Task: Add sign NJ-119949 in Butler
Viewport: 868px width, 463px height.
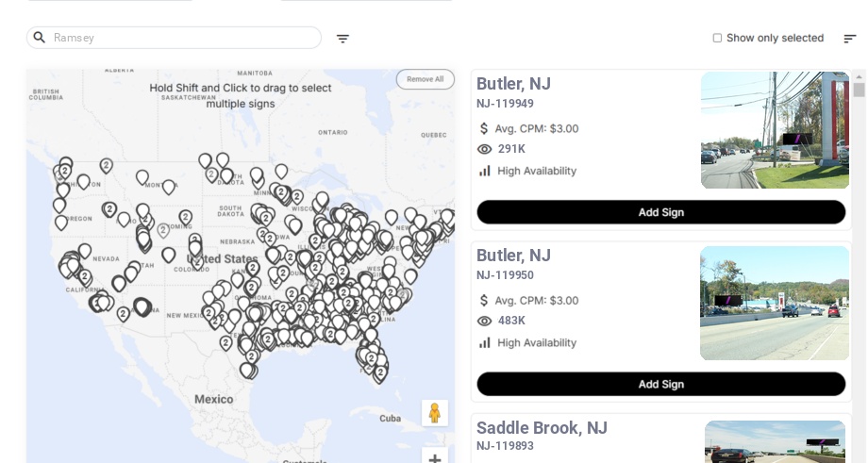Action: 660,212
